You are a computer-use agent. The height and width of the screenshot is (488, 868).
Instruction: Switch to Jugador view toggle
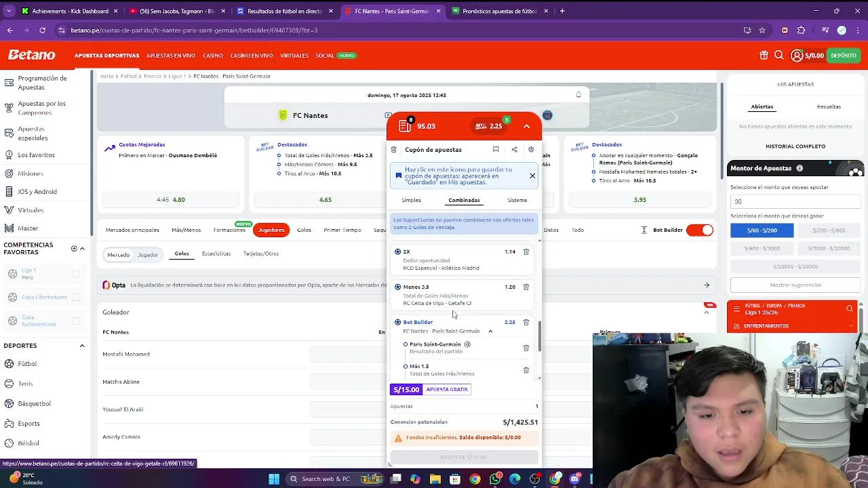[x=148, y=255]
